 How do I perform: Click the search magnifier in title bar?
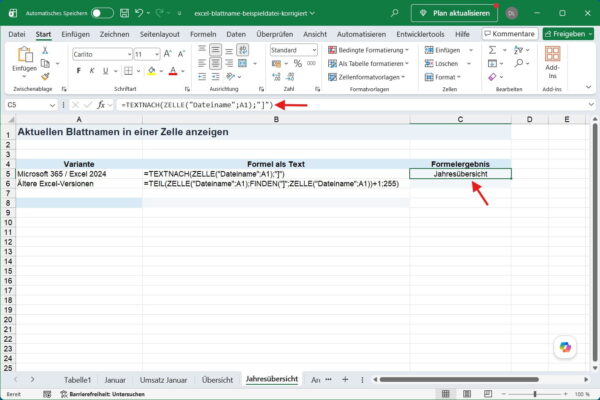[x=395, y=13]
